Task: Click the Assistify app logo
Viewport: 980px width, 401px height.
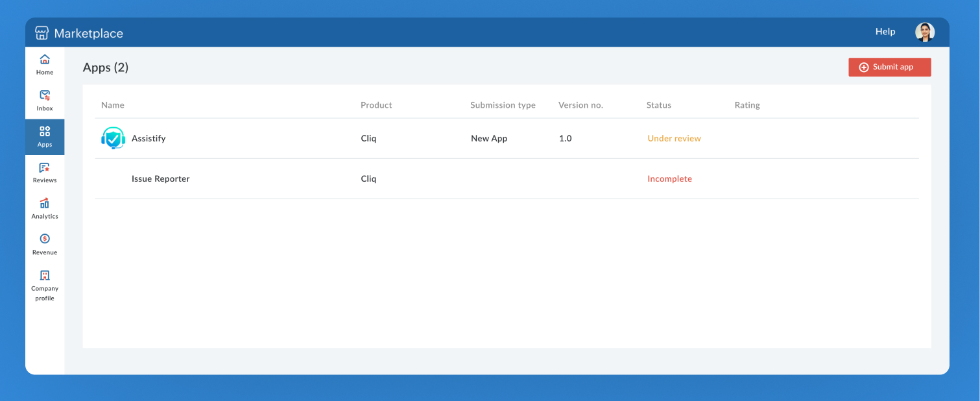Action: pos(114,138)
